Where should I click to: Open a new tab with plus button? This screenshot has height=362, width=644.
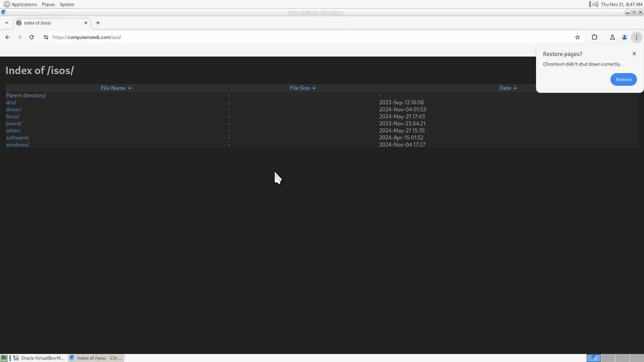(98, 23)
